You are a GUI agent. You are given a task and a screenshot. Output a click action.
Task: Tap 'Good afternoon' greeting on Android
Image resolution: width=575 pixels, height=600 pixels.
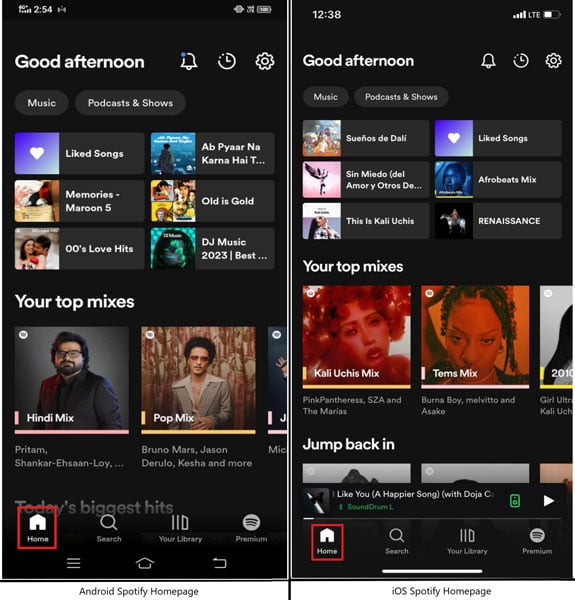click(80, 62)
